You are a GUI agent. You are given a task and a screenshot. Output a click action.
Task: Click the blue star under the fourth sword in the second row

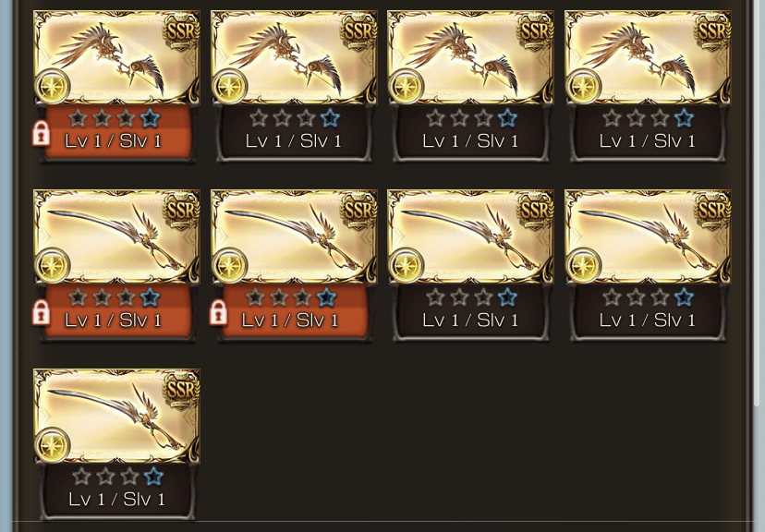pos(684,297)
